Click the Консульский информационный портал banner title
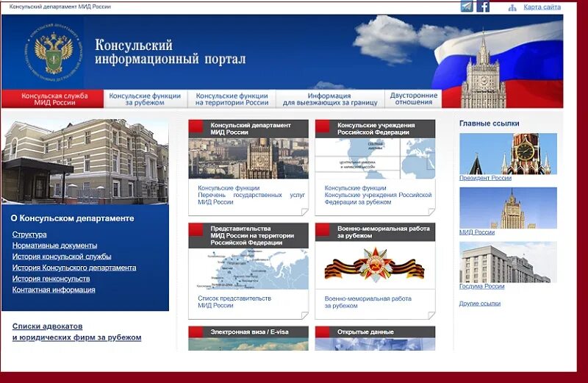This screenshot has width=588, height=383. 171,51
